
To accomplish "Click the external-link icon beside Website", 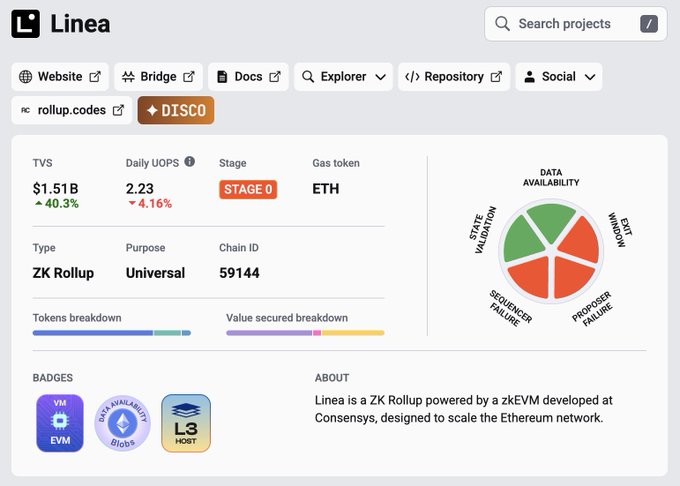I will pos(95,77).
